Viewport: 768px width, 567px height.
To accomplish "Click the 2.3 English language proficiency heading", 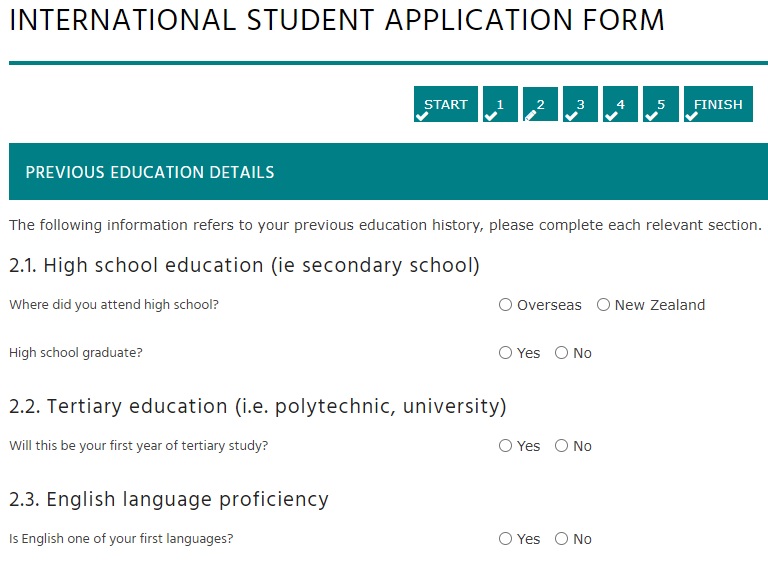I will click(169, 498).
